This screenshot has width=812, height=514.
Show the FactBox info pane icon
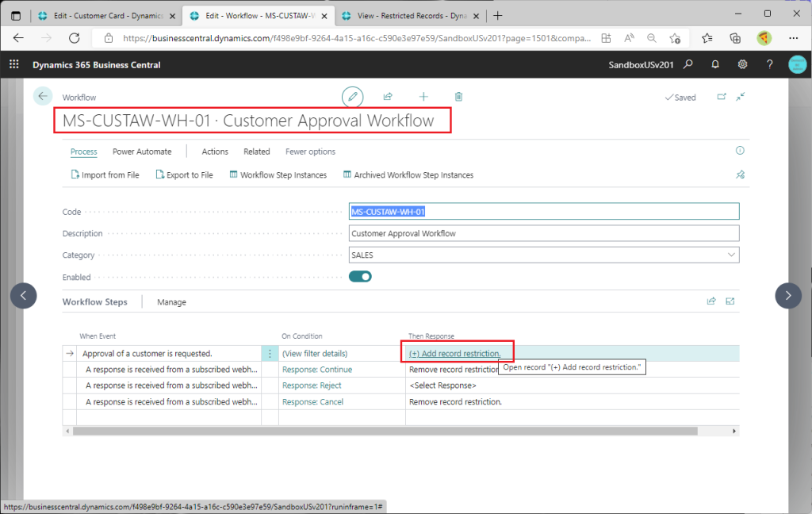coord(740,151)
